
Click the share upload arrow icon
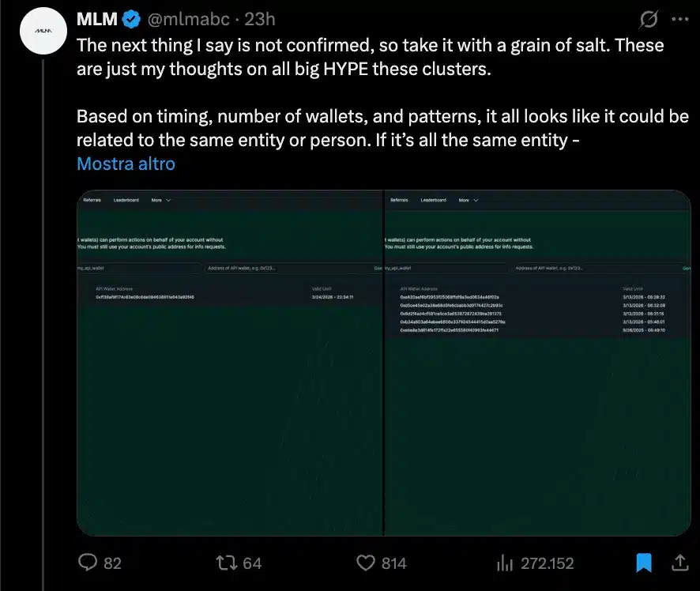coord(679,563)
